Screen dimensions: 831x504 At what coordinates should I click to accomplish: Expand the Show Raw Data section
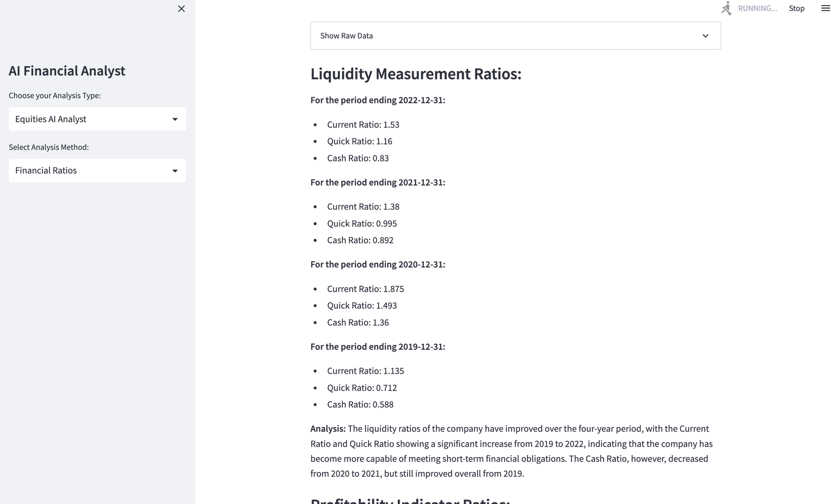pyautogui.click(x=515, y=36)
